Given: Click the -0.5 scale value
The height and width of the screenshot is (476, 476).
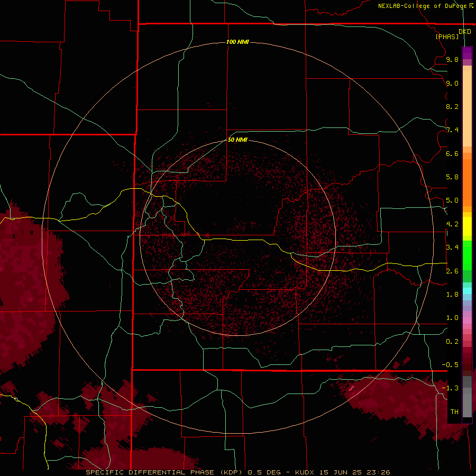Looking at the screenshot, I should (450, 364).
